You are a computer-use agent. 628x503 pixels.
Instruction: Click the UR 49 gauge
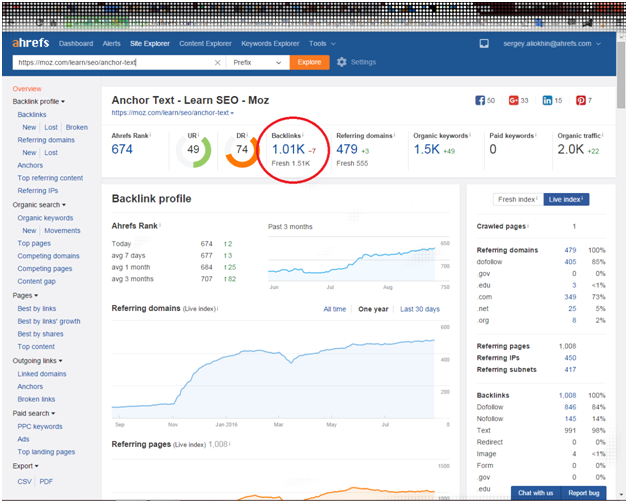(193, 151)
